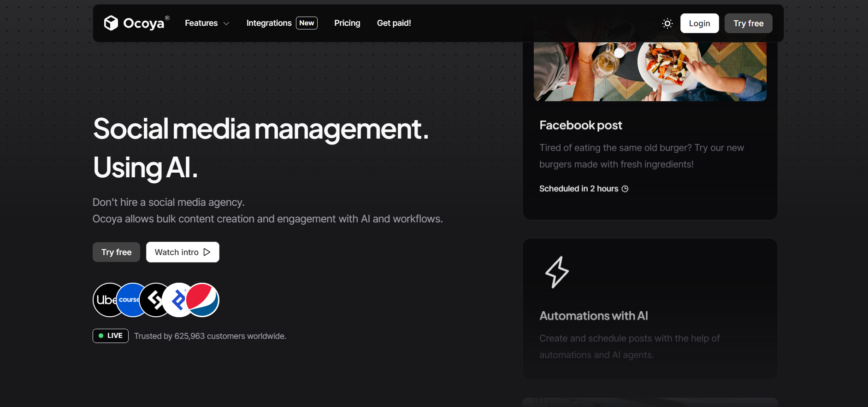Click the Login button
This screenshot has height=407, width=868.
tap(699, 23)
